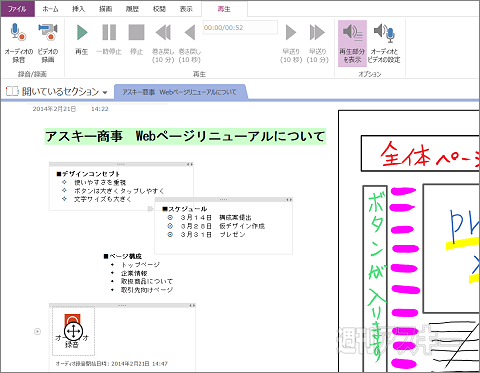Click the list item 企業情報
The height and width of the screenshot is (373, 480).
click(134, 273)
